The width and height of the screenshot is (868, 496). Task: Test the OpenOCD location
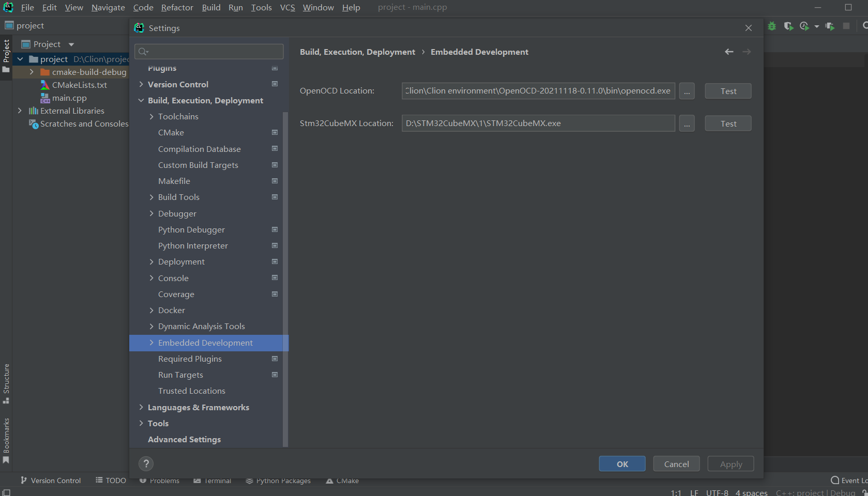[x=728, y=91]
